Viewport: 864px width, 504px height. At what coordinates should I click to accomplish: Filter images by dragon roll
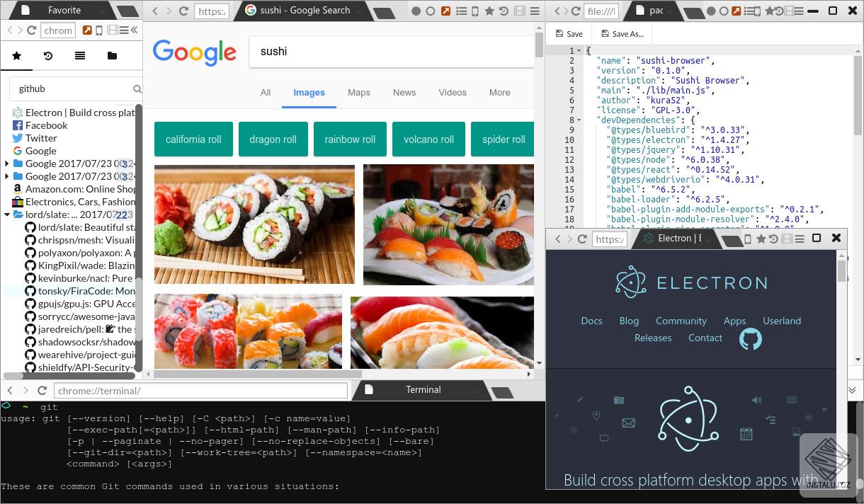273,139
